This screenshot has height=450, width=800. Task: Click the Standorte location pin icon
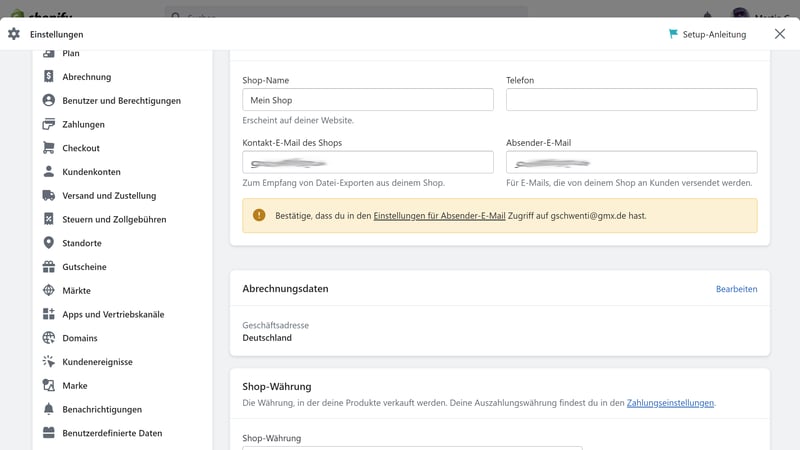coord(48,243)
